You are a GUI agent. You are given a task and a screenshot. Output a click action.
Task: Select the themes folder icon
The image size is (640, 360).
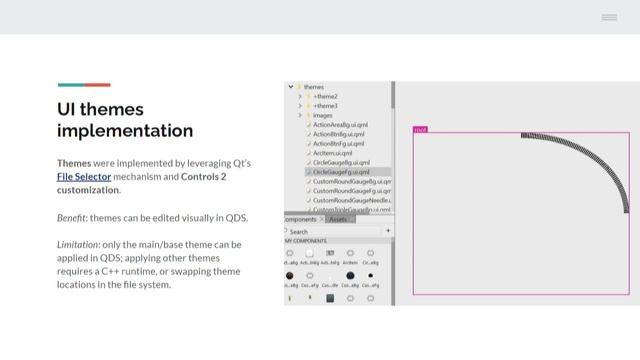coord(299,87)
